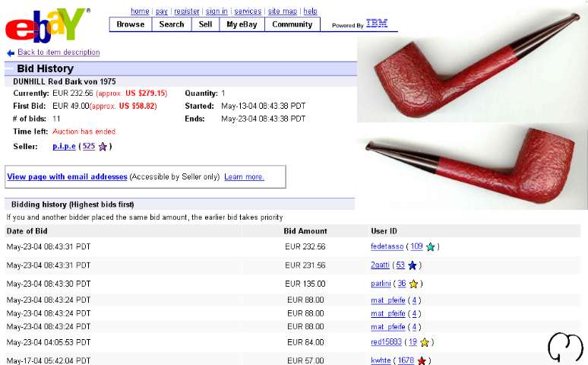The width and height of the screenshot is (588, 365).
Task: Click the EUR 135.00 bid amount
Action: (x=305, y=284)
